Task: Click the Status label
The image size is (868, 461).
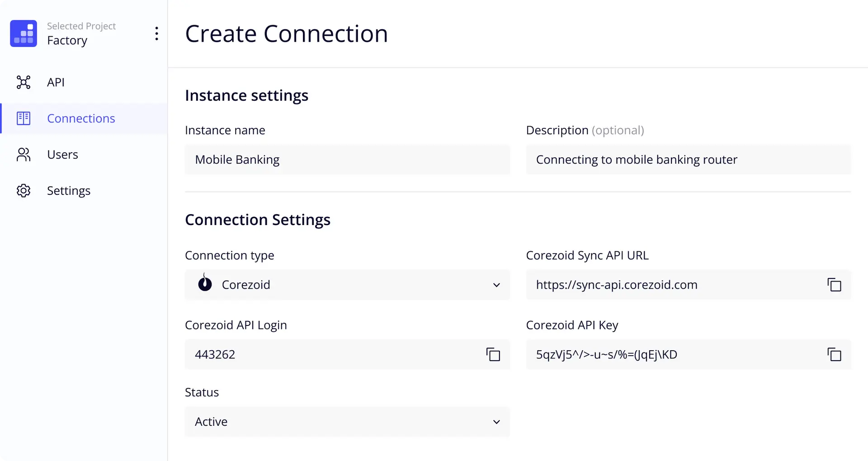Action: 202,392
